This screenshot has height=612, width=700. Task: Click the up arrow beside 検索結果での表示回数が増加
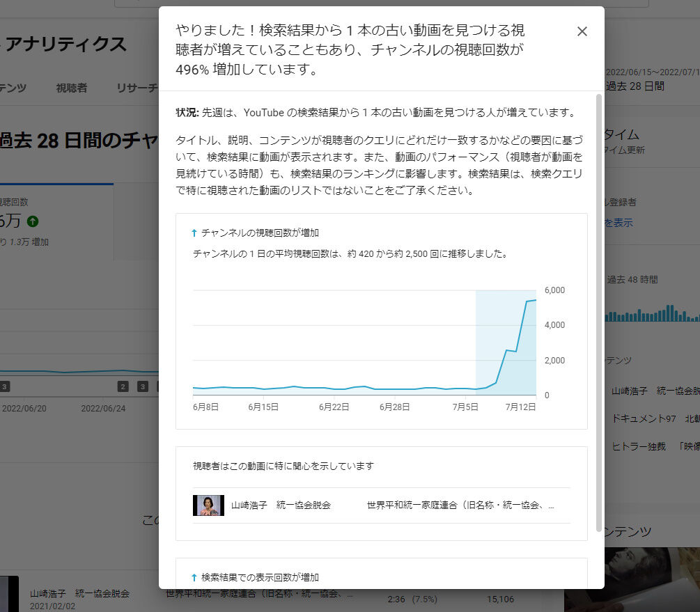tap(194, 577)
